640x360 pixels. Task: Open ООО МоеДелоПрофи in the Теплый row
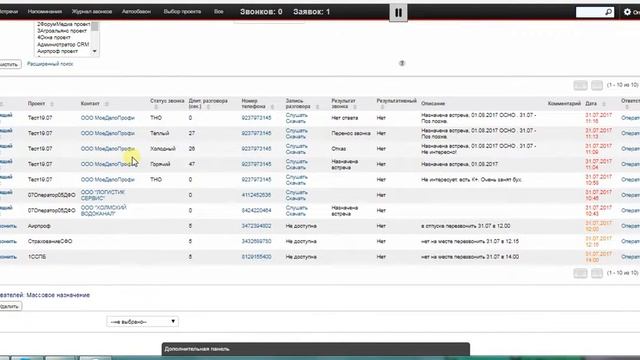click(x=108, y=133)
